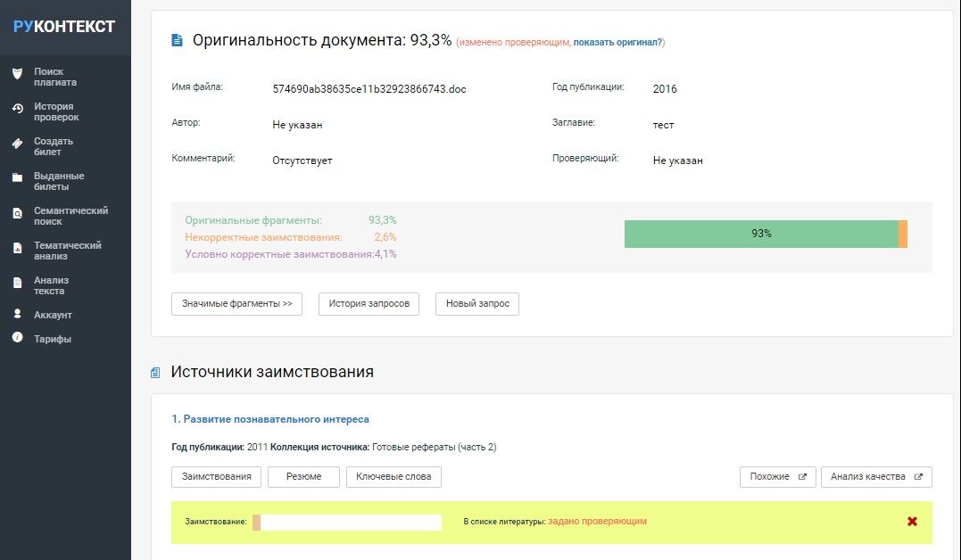Expand Значимые фрагменты >> section

(x=236, y=304)
